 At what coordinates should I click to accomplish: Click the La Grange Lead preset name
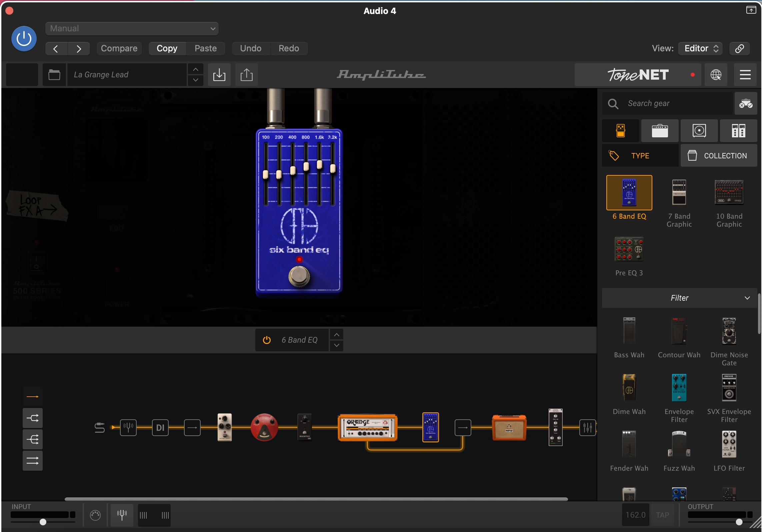coord(127,75)
